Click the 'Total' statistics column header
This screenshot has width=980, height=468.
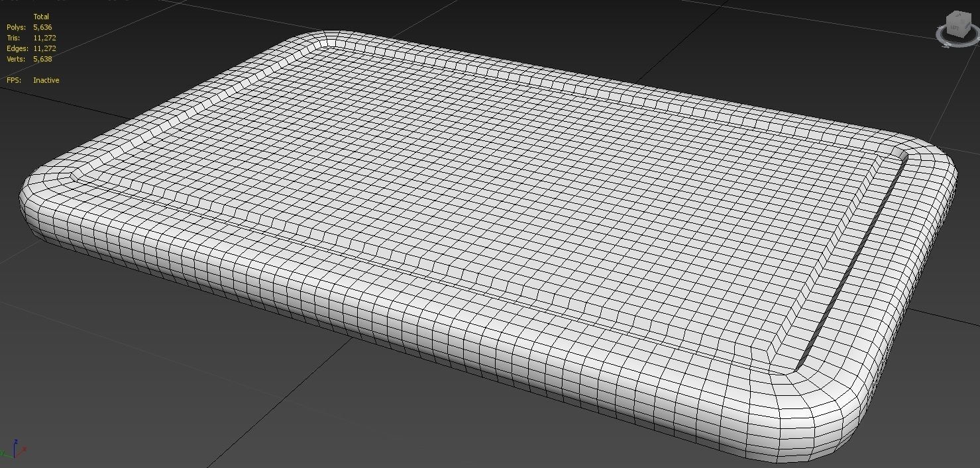[x=41, y=17]
